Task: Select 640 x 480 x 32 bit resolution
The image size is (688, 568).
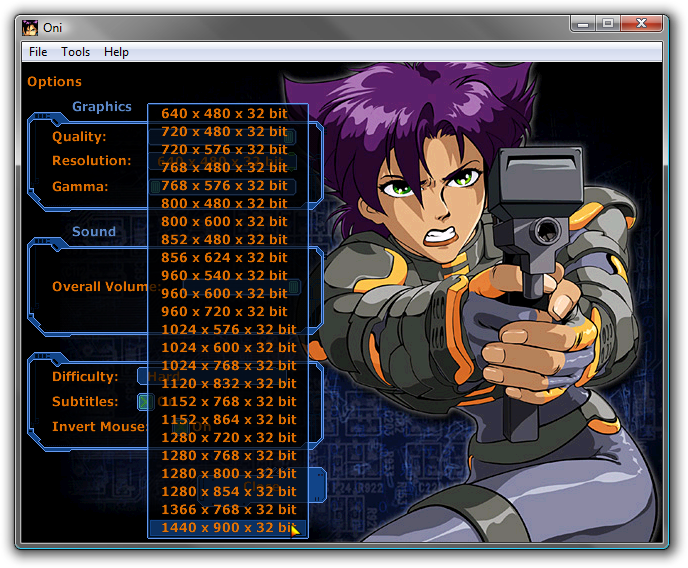Action: pos(228,114)
